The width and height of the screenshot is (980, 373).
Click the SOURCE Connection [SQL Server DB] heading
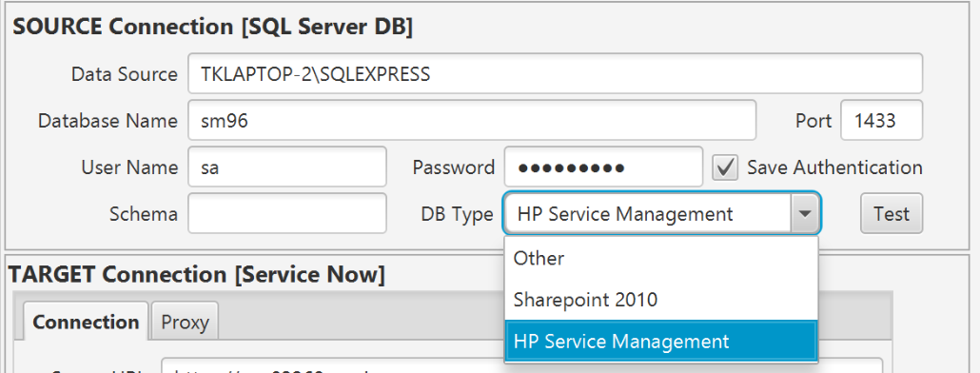212,27
